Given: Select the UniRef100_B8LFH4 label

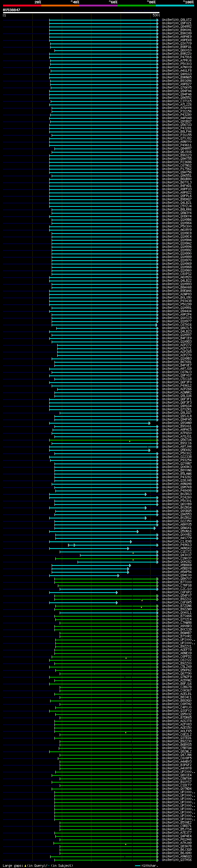Looking at the screenshot, I should tap(177, 132).
